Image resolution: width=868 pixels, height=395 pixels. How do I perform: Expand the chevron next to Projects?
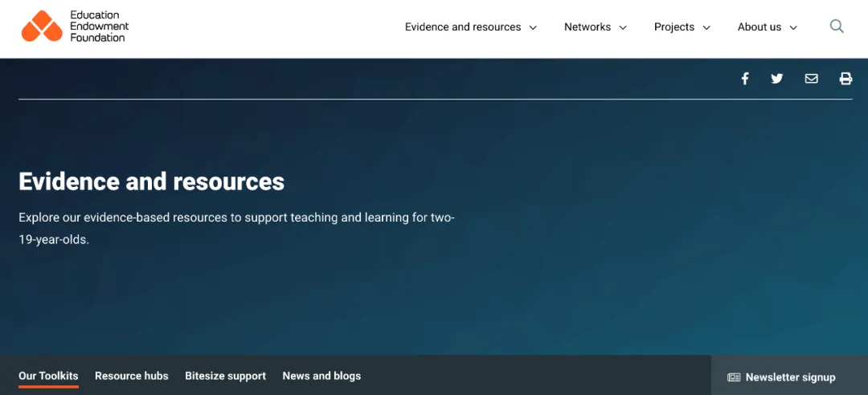click(707, 27)
